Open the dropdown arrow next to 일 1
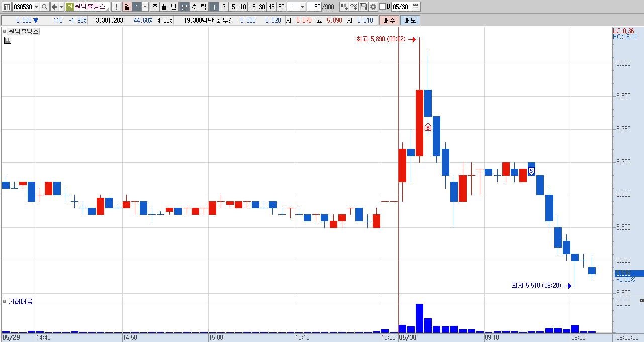This screenshot has height=342, width=644. coord(145,7)
